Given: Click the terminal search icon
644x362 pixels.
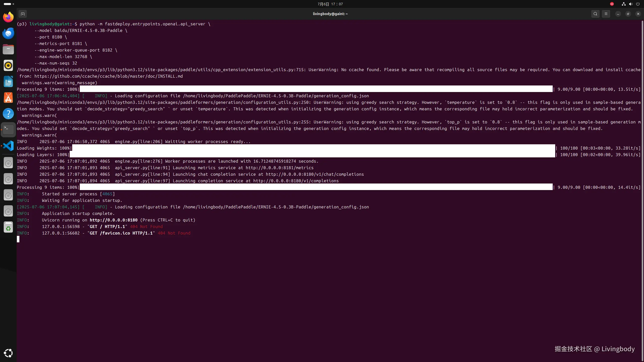Looking at the screenshot, I should pyautogui.click(x=595, y=14).
